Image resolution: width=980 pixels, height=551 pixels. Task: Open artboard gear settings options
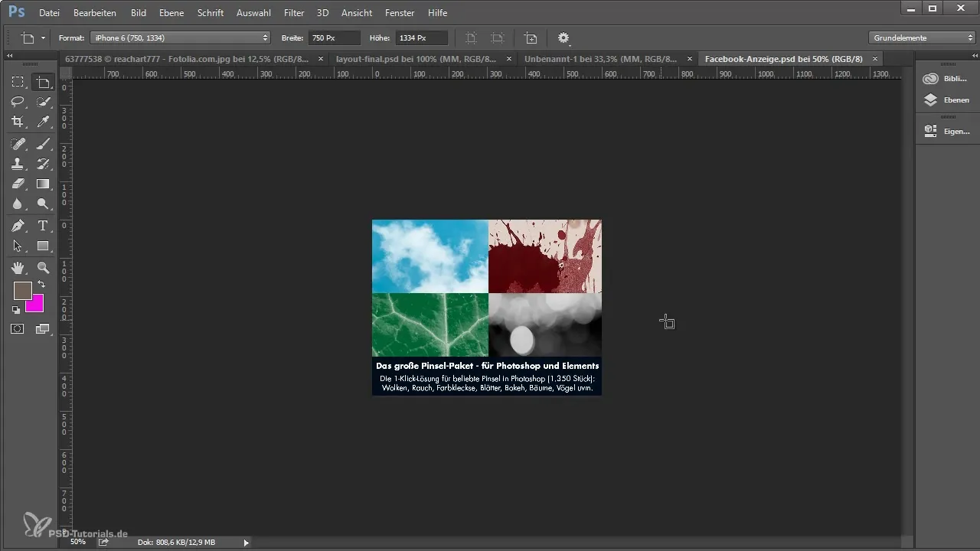click(564, 37)
